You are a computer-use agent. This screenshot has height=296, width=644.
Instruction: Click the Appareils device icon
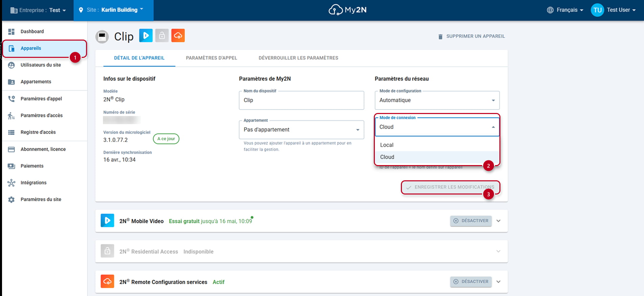tap(11, 48)
